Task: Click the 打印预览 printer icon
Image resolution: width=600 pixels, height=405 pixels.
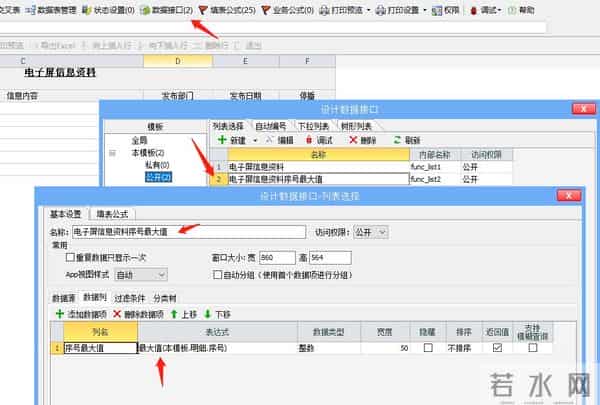Action: pyautogui.click(x=324, y=10)
